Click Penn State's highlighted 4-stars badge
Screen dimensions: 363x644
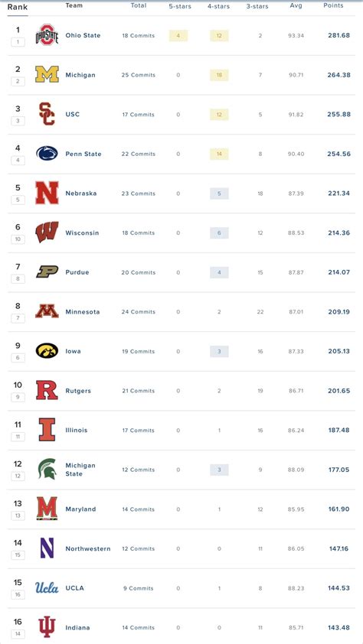tap(219, 154)
